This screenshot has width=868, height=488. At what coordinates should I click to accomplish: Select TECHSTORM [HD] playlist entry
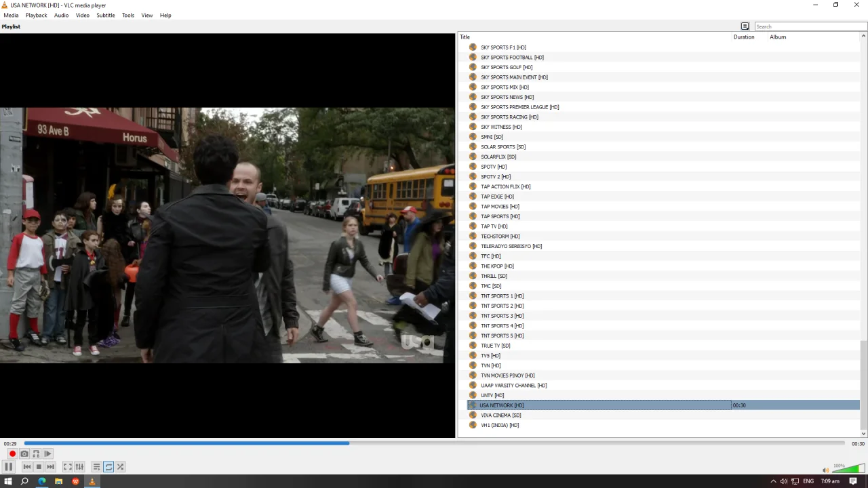coord(500,237)
